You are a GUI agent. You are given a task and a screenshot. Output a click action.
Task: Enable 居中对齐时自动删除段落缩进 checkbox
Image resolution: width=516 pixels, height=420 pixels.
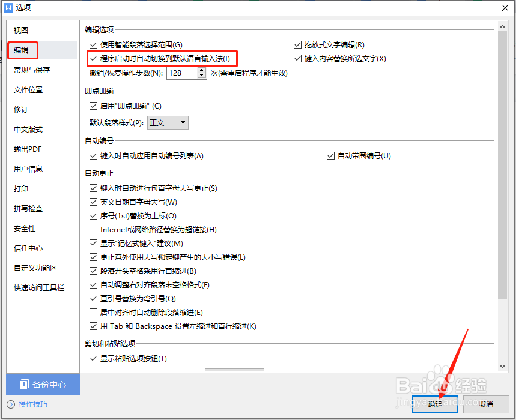click(x=94, y=312)
